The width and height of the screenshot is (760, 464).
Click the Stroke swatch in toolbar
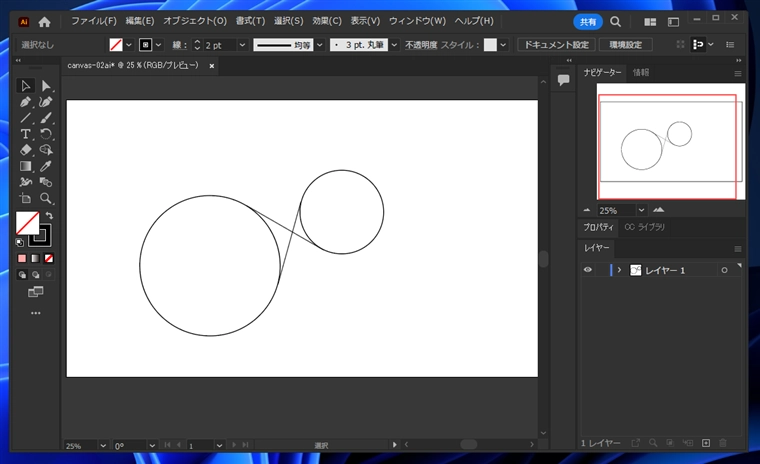pyautogui.click(x=41, y=236)
